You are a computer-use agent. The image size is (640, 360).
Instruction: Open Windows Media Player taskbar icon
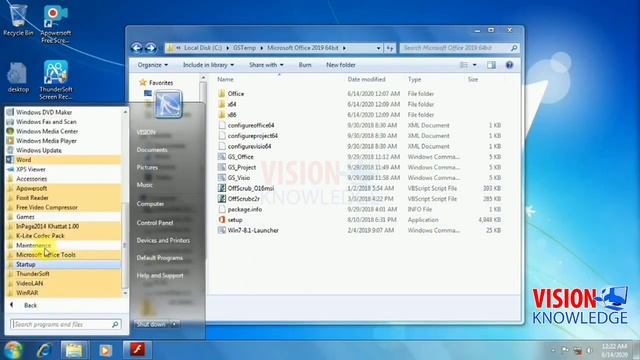click(x=106, y=350)
